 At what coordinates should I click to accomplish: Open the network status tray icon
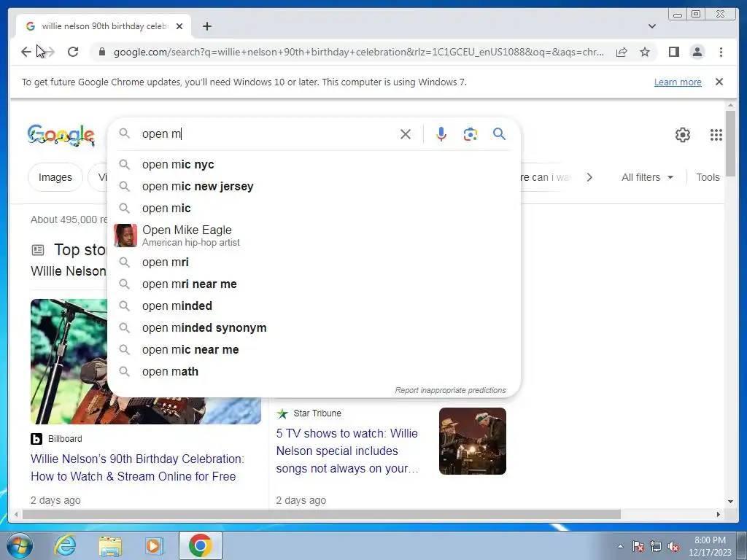tap(656, 546)
